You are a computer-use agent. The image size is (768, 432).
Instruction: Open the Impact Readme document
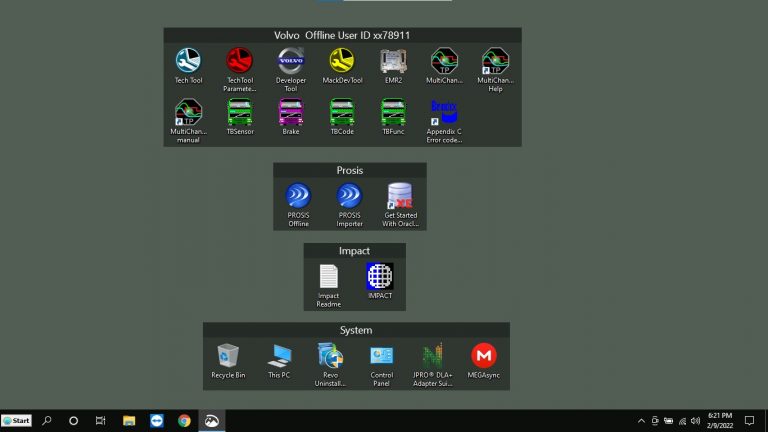tap(329, 277)
